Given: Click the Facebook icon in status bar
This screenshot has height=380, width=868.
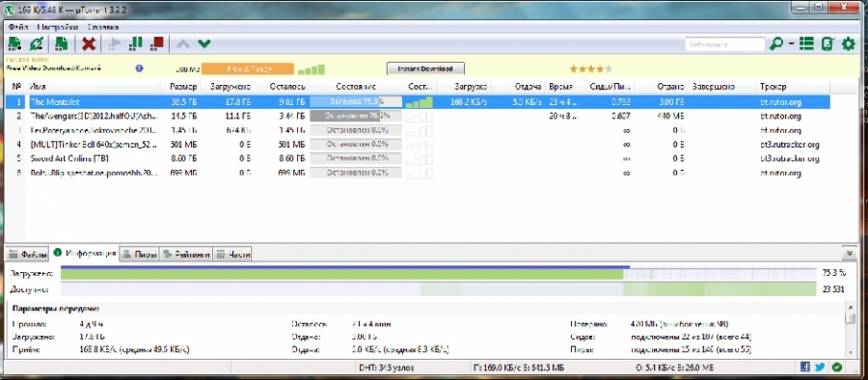Looking at the screenshot, I should tap(805, 366).
